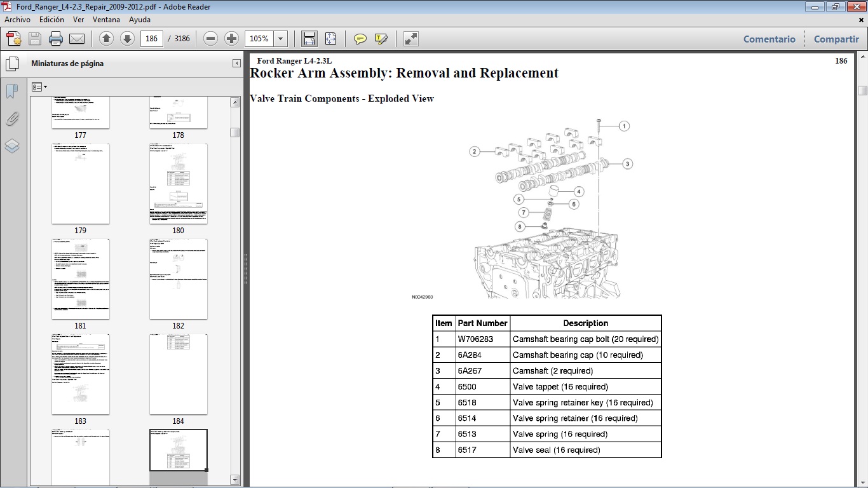868x488 pixels.
Task: Open the zoom level dropdown arrow
Action: click(x=281, y=39)
